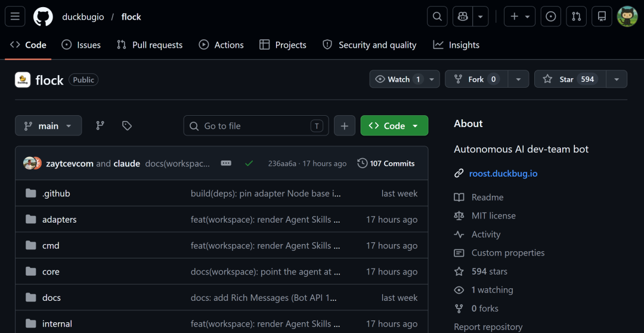Open the main branch selector
Screen dimensions: 644x333
click(48, 126)
